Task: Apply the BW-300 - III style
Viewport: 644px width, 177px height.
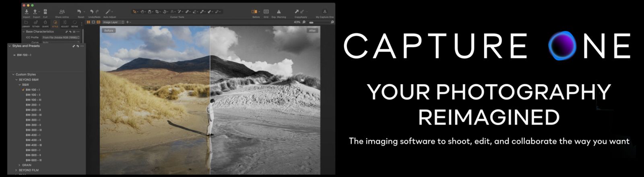Action: (x=34, y=130)
